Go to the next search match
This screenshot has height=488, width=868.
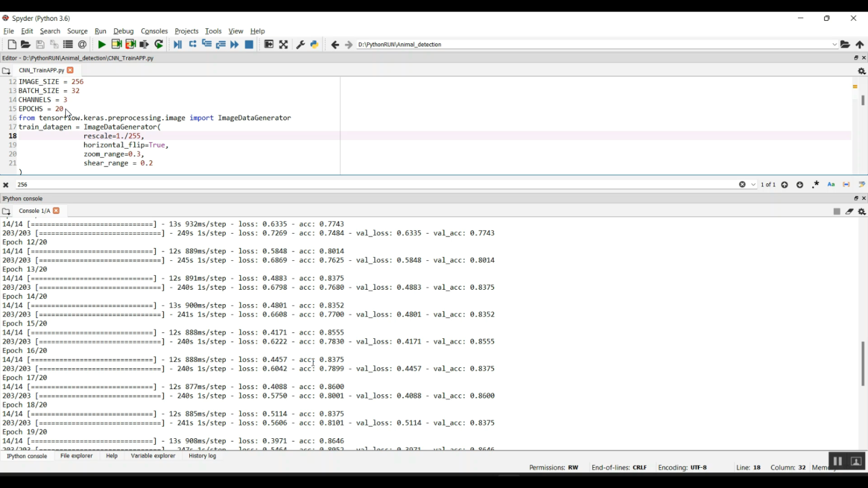800,185
